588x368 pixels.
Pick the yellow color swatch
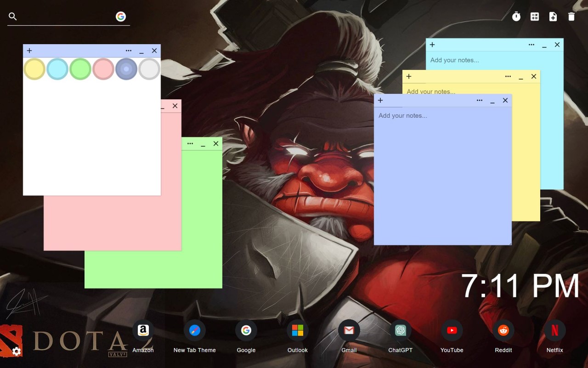tap(34, 69)
